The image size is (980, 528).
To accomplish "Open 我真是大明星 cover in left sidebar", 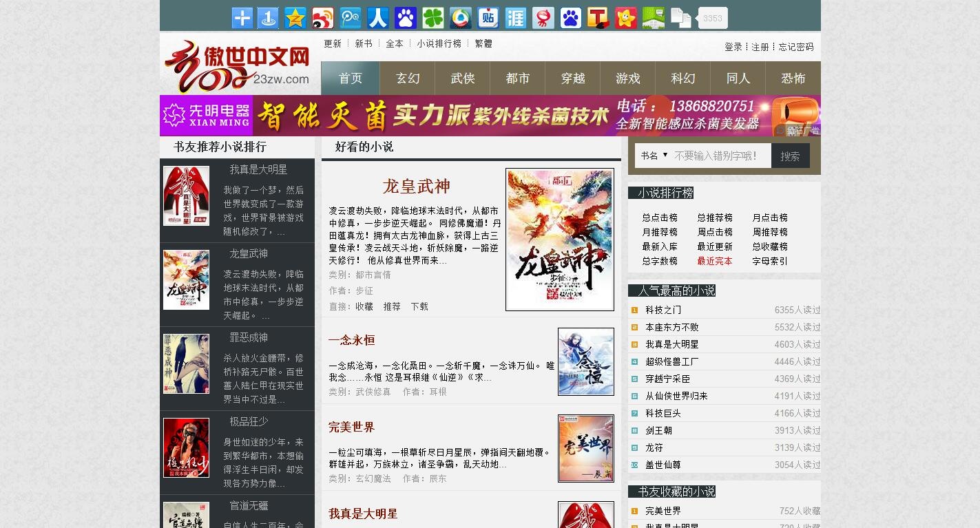I will 186,196.
